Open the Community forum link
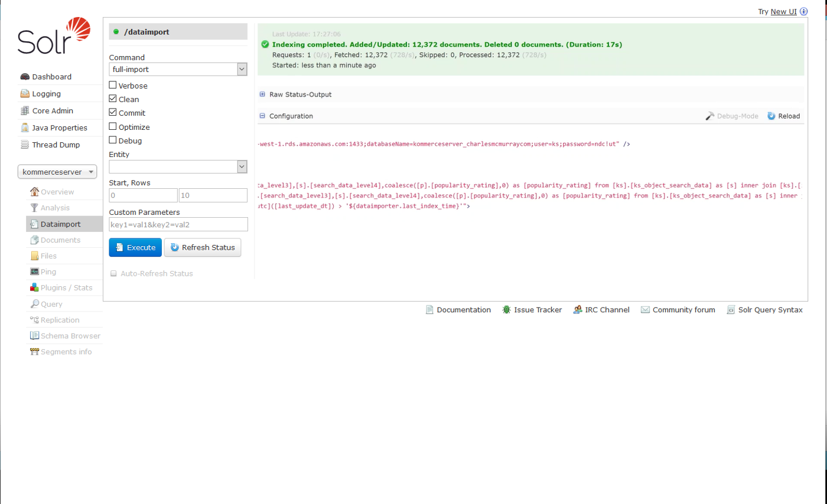Screen dimensions: 827x504 pyautogui.click(x=684, y=310)
